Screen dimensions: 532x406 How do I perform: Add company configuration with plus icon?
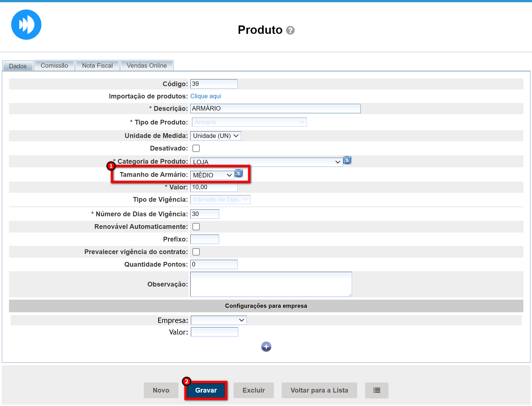pos(266,347)
